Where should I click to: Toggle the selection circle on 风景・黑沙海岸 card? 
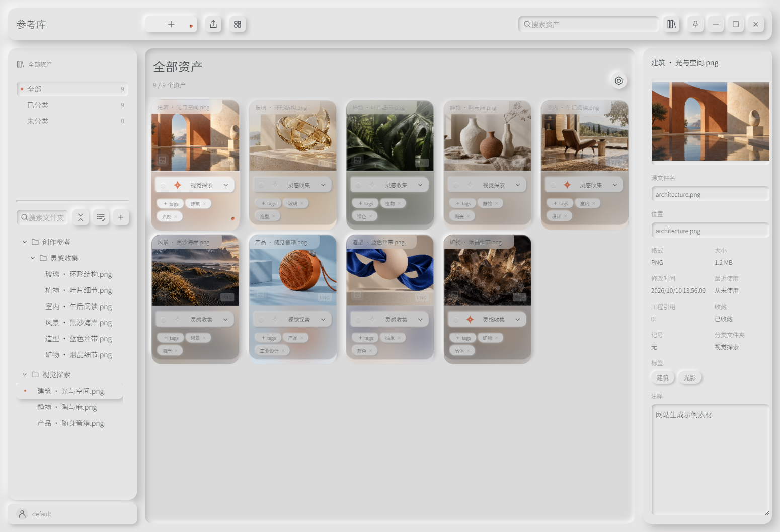pyautogui.click(x=164, y=320)
